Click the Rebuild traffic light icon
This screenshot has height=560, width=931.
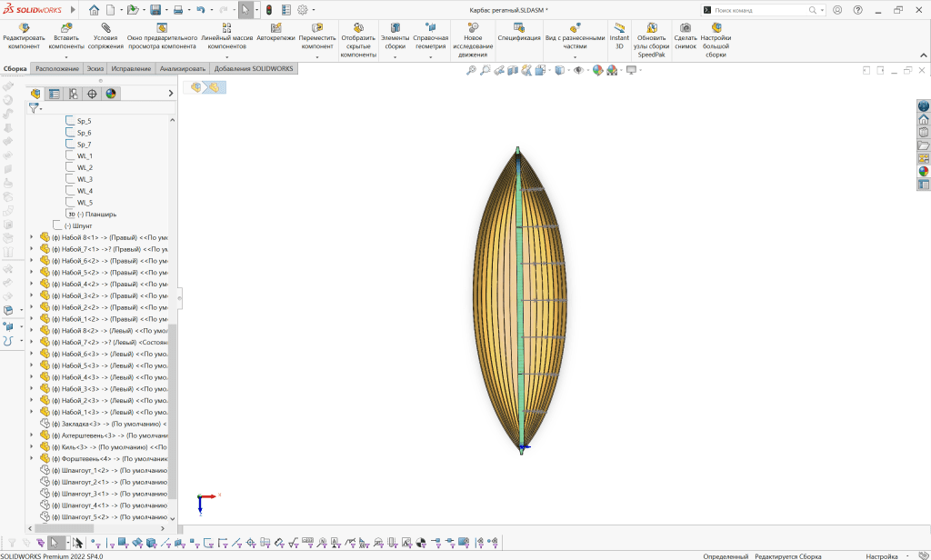pyautogui.click(x=269, y=10)
